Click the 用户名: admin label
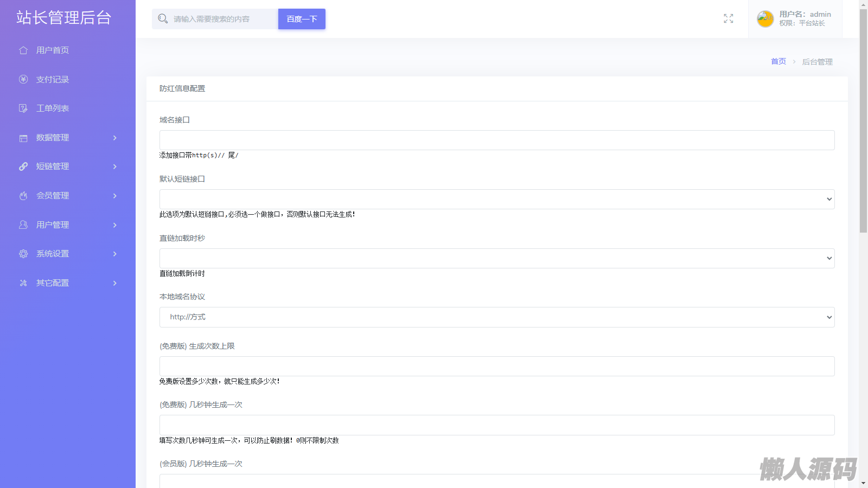868x488 pixels. (805, 14)
